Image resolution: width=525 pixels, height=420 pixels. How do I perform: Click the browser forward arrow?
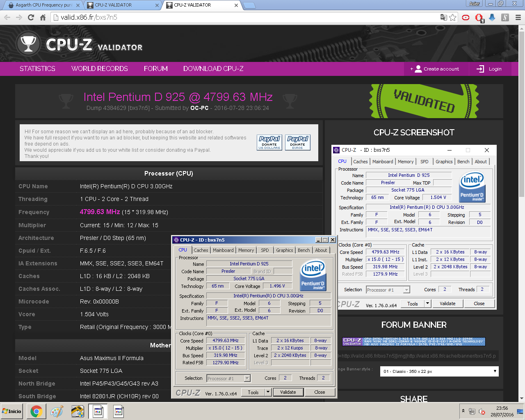(19, 17)
